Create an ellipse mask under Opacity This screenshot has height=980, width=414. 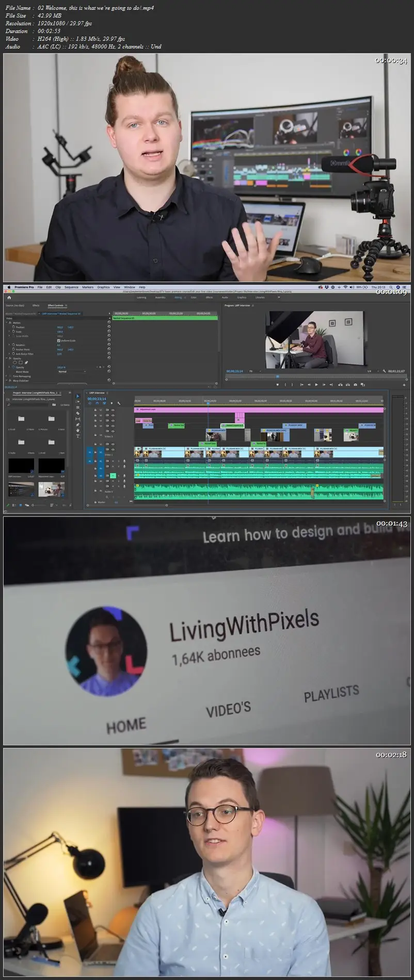coord(15,363)
